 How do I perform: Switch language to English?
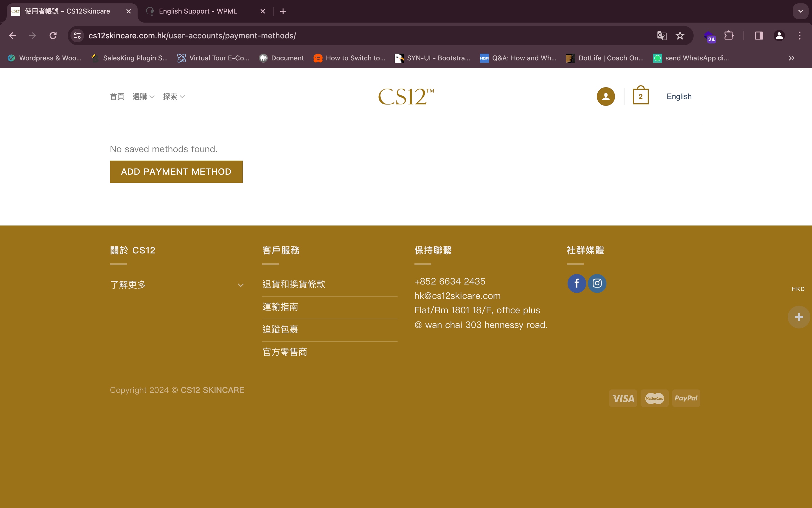click(x=679, y=97)
